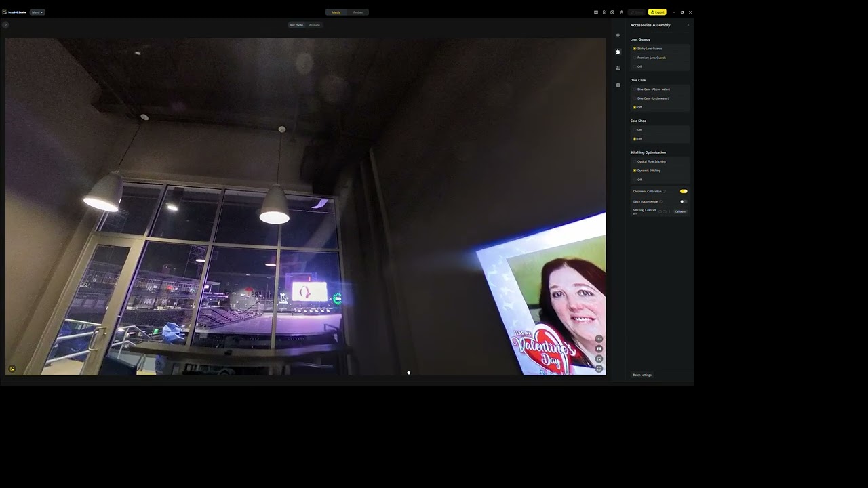Click the book-shaped icon in top bar

click(596, 12)
